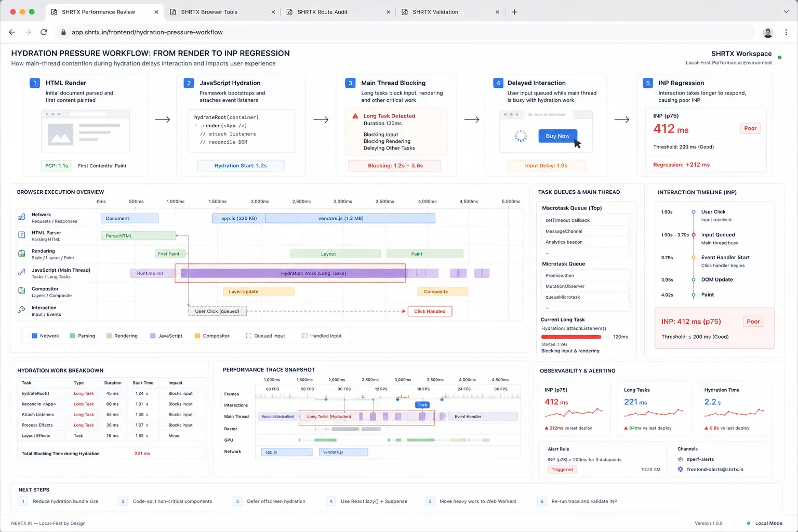Click the Rendering row icon
The image size is (798, 532).
[22, 254]
